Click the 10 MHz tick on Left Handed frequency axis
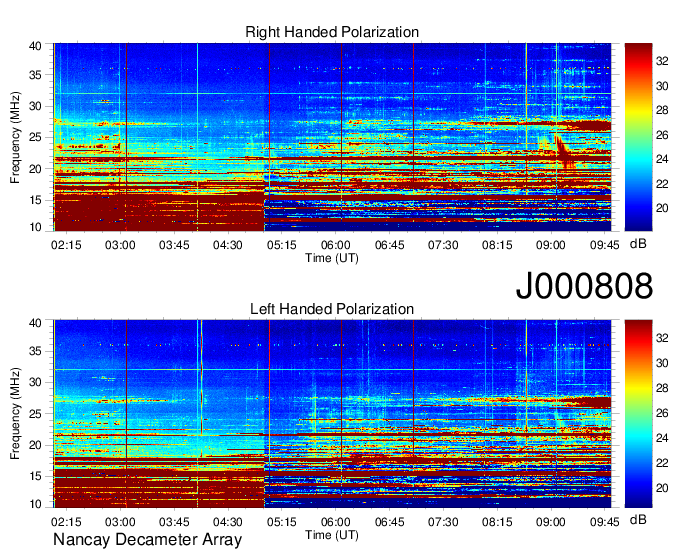 [x=36, y=503]
